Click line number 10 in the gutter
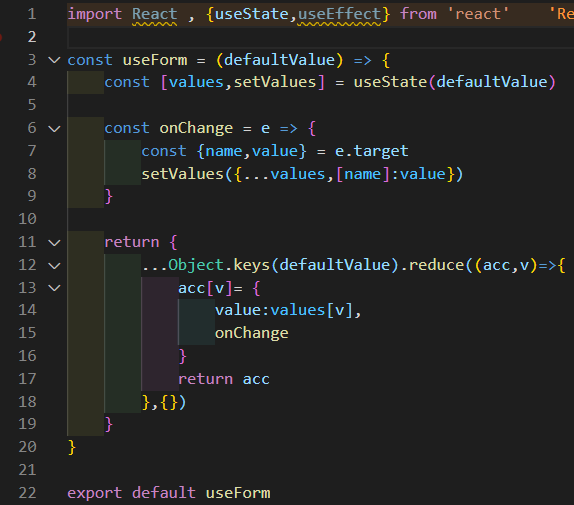Image resolution: width=574 pixels, height=505 pixels. click(x=27, y=219)
